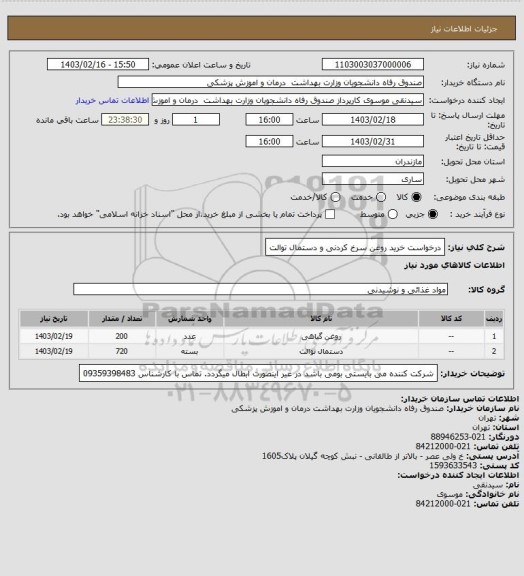This screenshot has width=524, height=576.
Task: Click the روغن گیاهی item name cell
Action: click(321, 336)
